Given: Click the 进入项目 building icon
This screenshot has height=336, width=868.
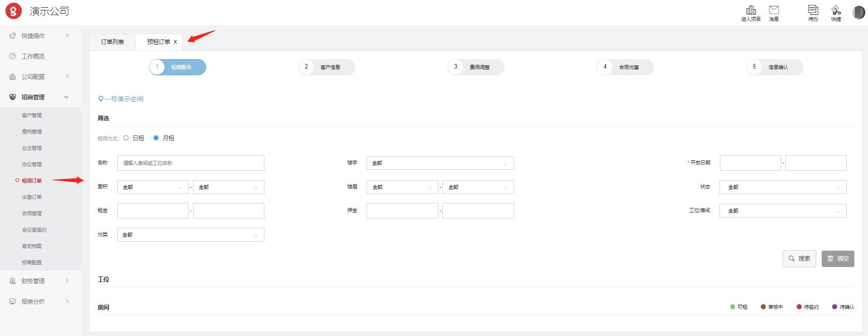Looking at the screenshot, I should [751, 10].
